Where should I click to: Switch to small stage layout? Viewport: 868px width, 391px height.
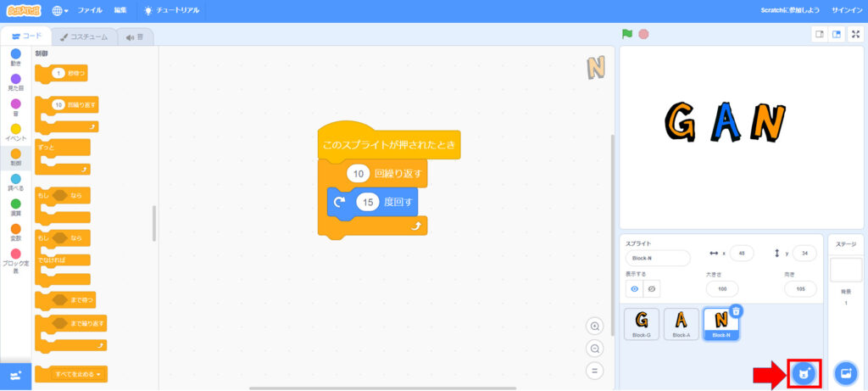pyautogui.click(x=820, y=34)
